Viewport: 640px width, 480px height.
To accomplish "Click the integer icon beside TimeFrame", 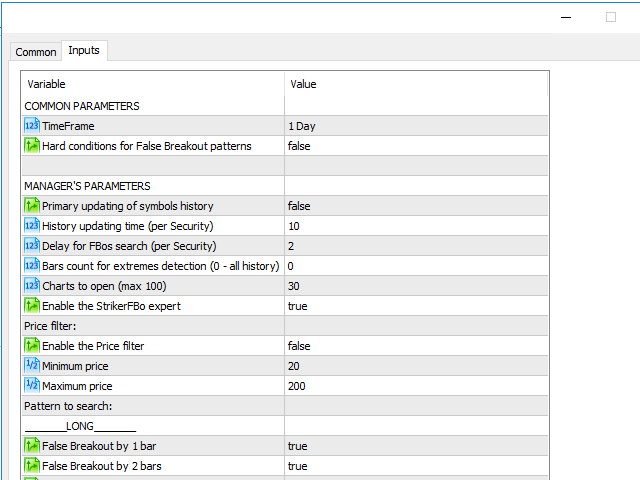I will (x=32, y=126).
